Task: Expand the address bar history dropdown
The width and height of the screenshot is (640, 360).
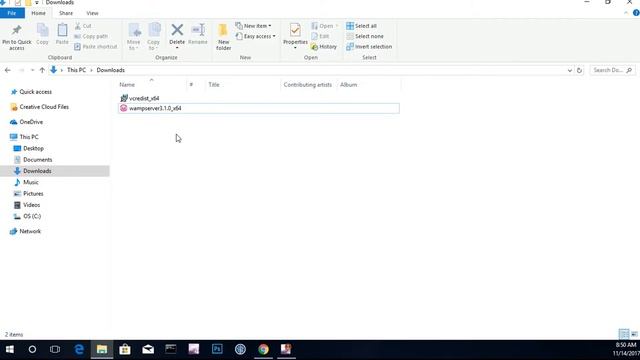Action: coord(569,70)
